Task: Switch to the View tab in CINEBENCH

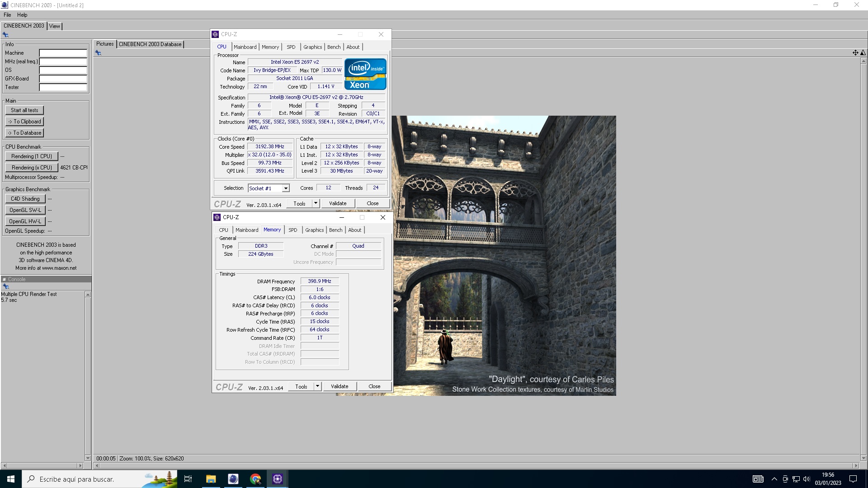Action: coord(55,26)
